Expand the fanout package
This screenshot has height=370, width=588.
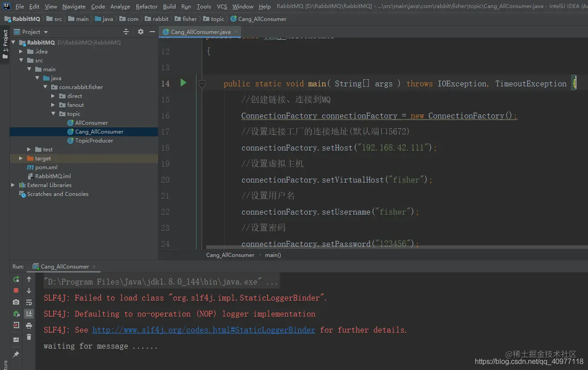pos(53,105)
